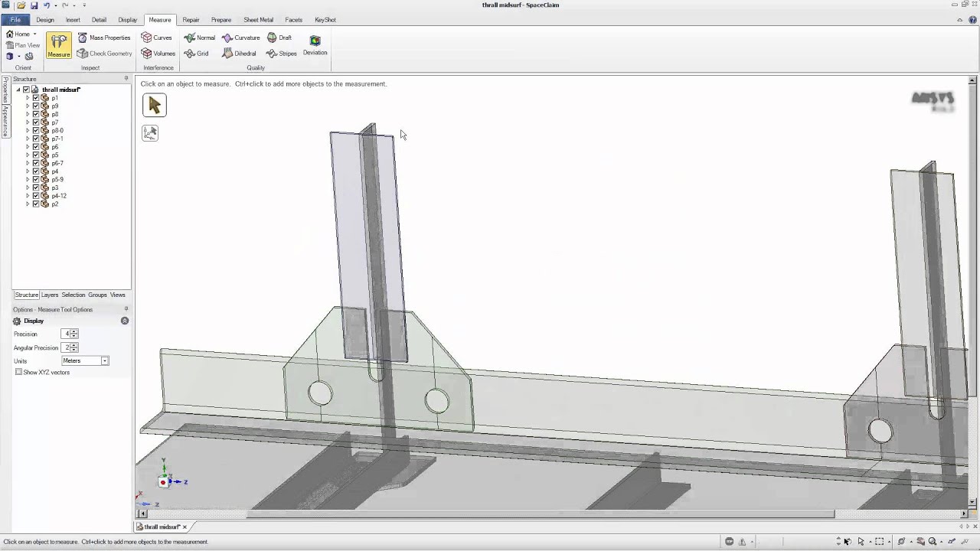Click the viewport horizontal scrollbar
The image size is (980, 551).
click(x=540, y=514)
